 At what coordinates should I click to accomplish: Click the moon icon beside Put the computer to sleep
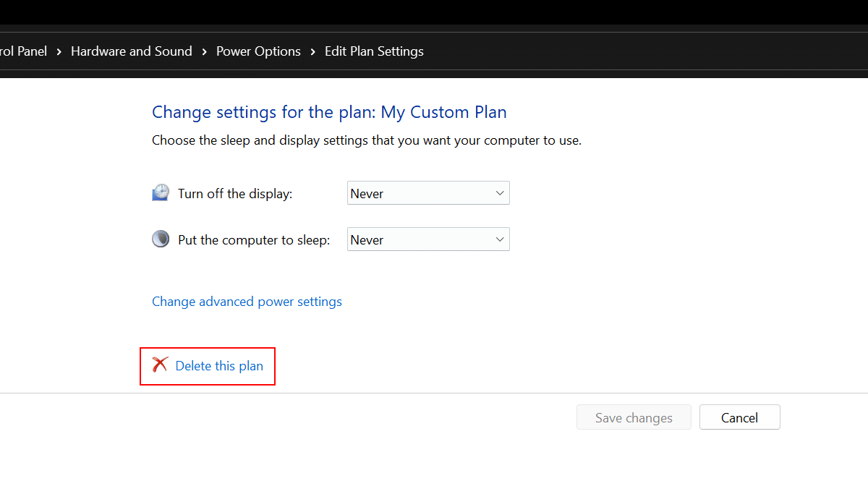(161, 239)
